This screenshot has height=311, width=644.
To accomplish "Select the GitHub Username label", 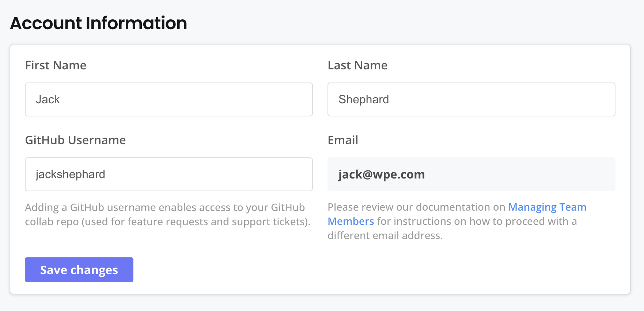I will (x=75, y=140).
